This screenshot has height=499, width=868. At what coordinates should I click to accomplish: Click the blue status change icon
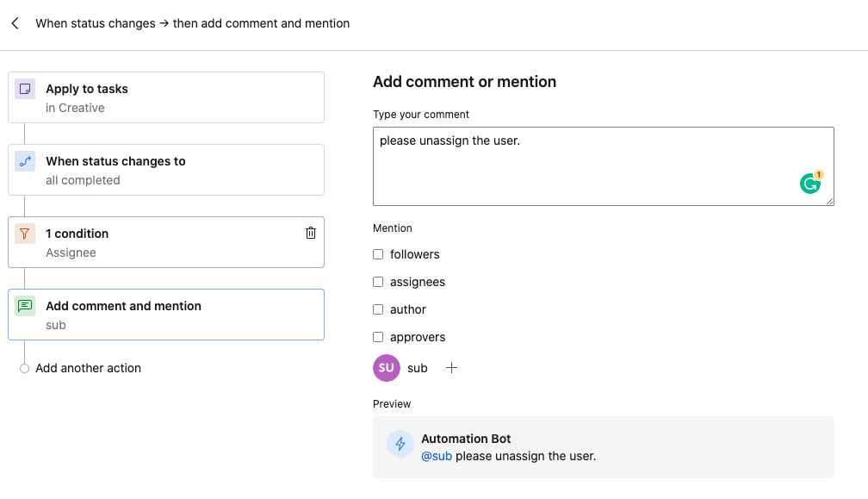tap(25, 161)
